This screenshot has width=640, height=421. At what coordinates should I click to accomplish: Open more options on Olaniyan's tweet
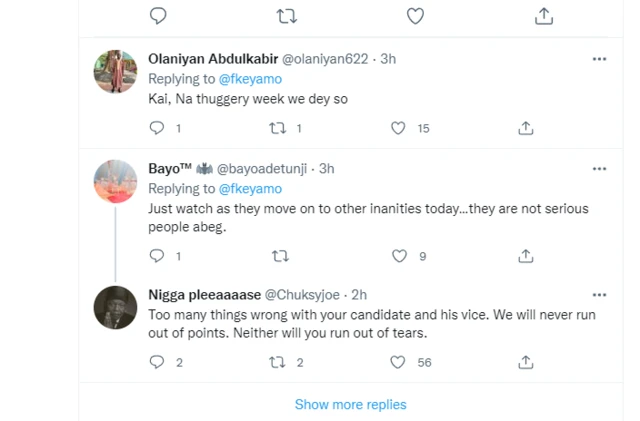coord(599,59)
